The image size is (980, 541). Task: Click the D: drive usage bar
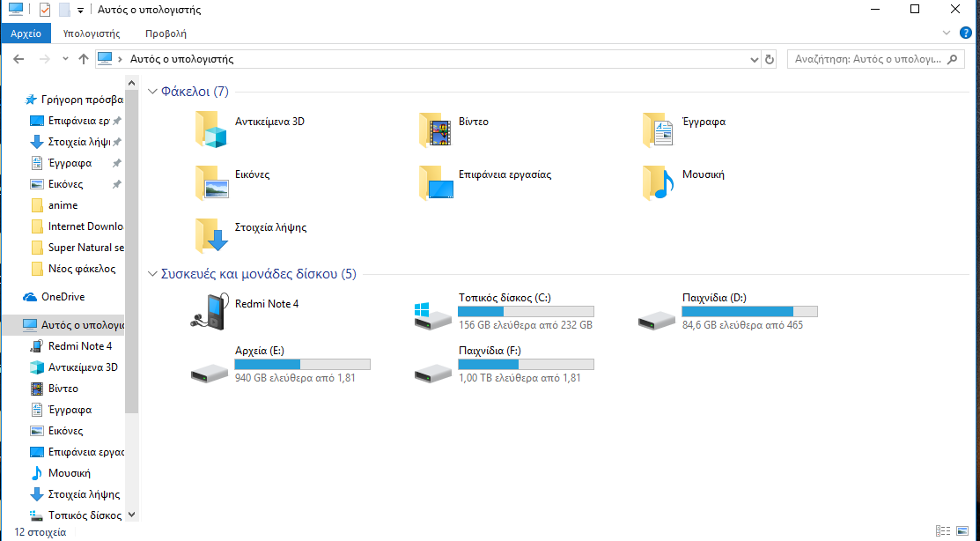(749, 311)
